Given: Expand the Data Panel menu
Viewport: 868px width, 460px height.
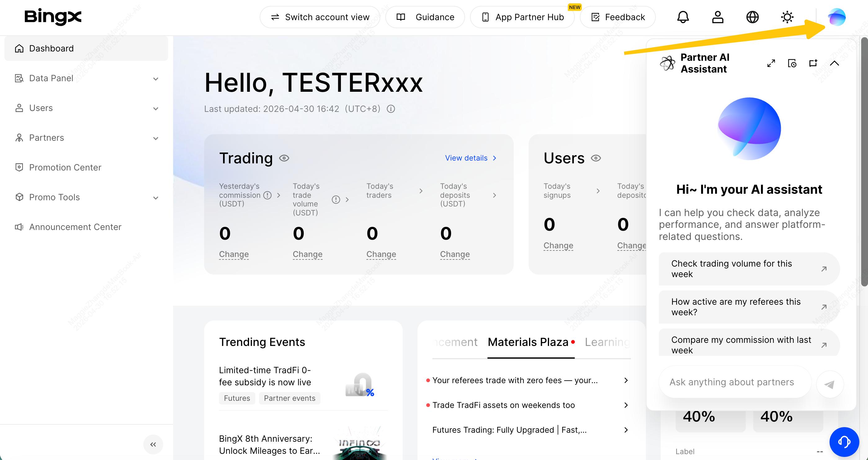Looking at the screenshot, I should click(86, 78).
